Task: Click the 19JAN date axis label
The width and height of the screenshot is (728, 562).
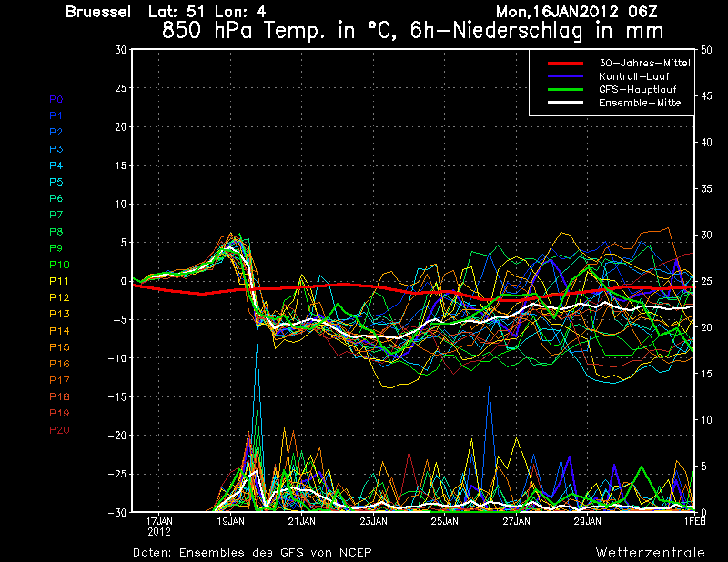Action: click(x=230, y=521)
